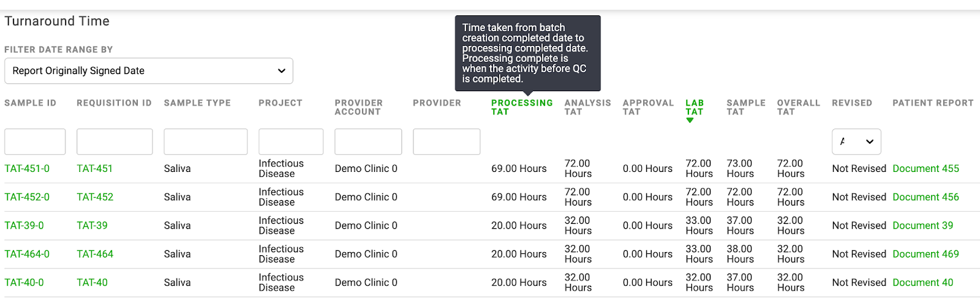980x298 pixels.
Task: Open requisition TAT-452 link
Action: 95,197
